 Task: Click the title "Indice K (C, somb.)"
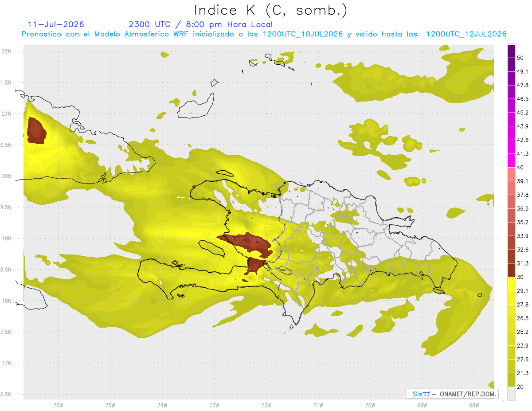coord(271,10)
